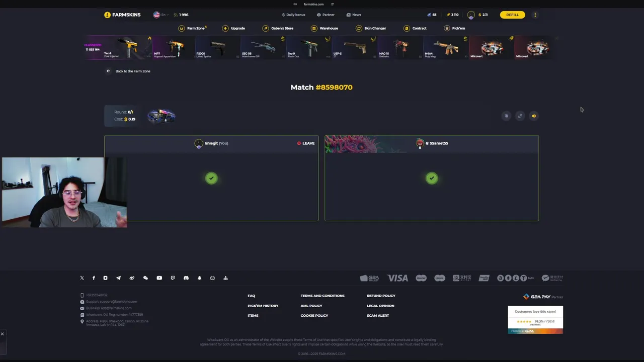Open COOKIE POLICY footer link

coord(314,316)
